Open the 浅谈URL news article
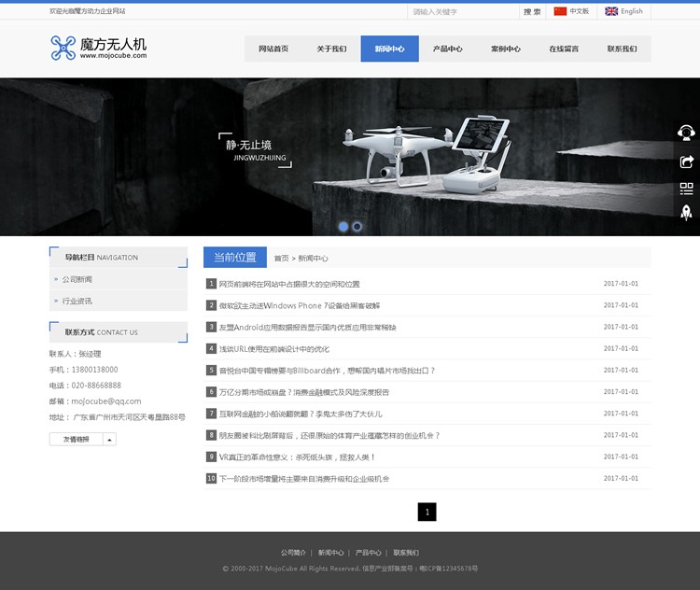This screenshot has width=700, height=590. point(274,349)
